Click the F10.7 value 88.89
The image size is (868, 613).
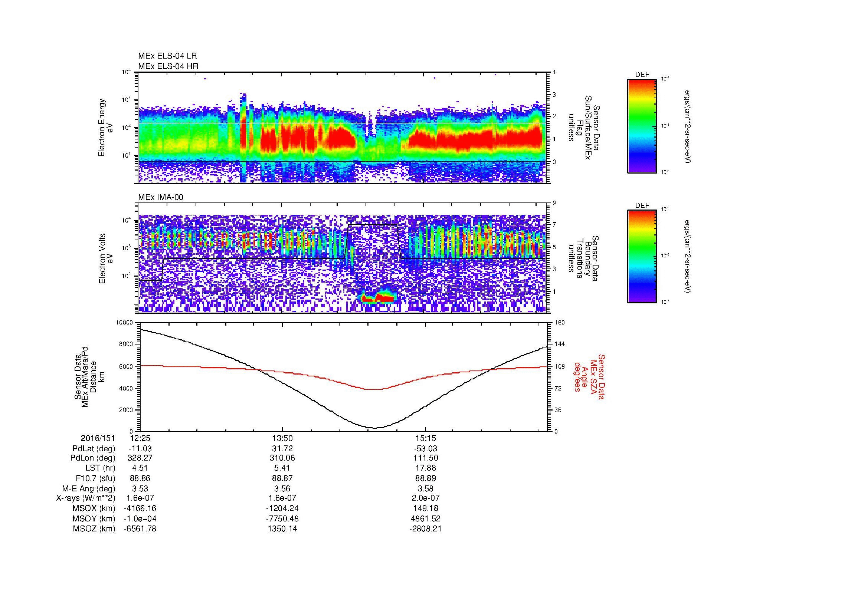425,478
